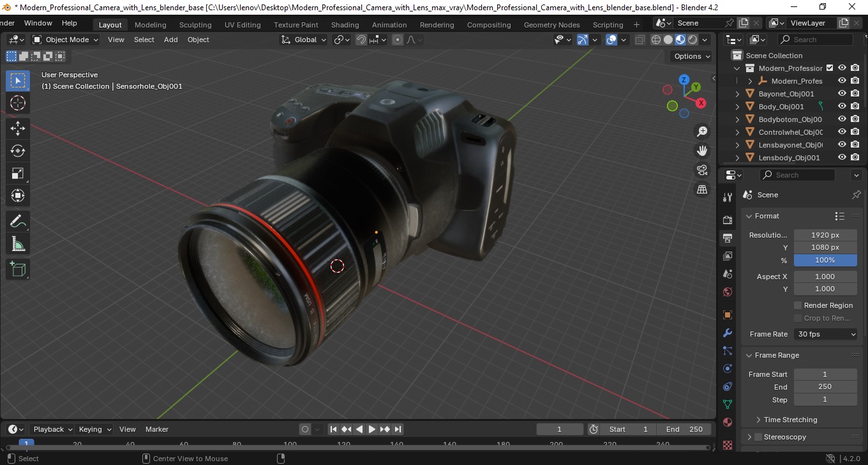Toggle proportional editing in header
This screenshot has width=868, height=465.
[x=398, y=40]
